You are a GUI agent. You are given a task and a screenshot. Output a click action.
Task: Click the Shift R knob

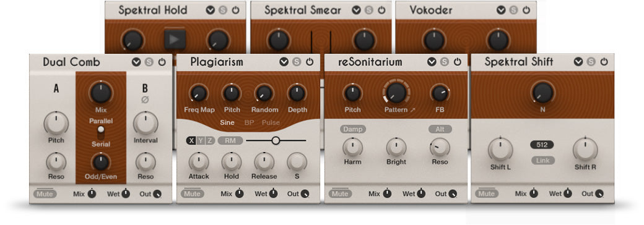(585, 150)
